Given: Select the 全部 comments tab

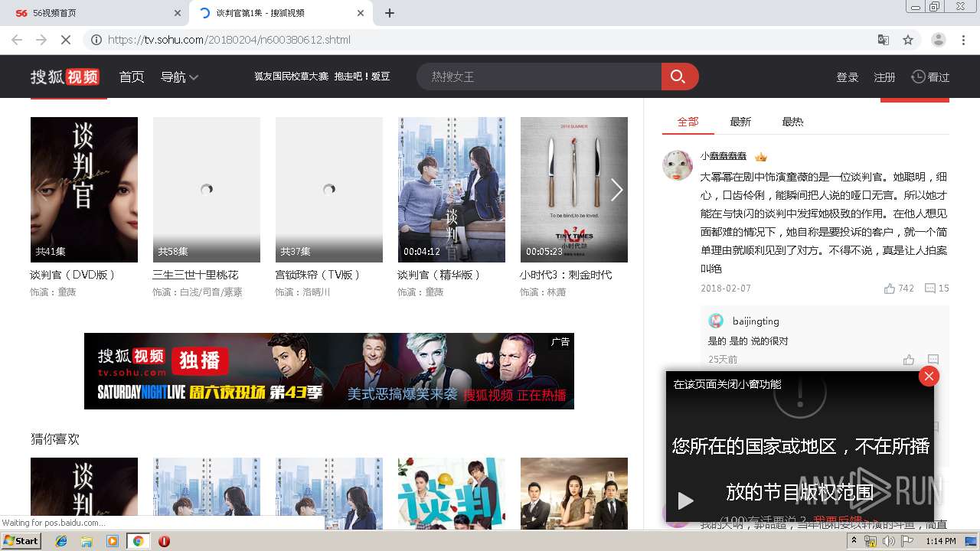Looking at the screenshot, I should (x=688, y=122).
